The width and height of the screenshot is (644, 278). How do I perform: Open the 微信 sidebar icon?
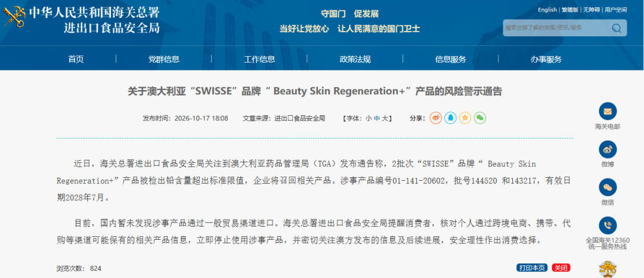point(608,187)
